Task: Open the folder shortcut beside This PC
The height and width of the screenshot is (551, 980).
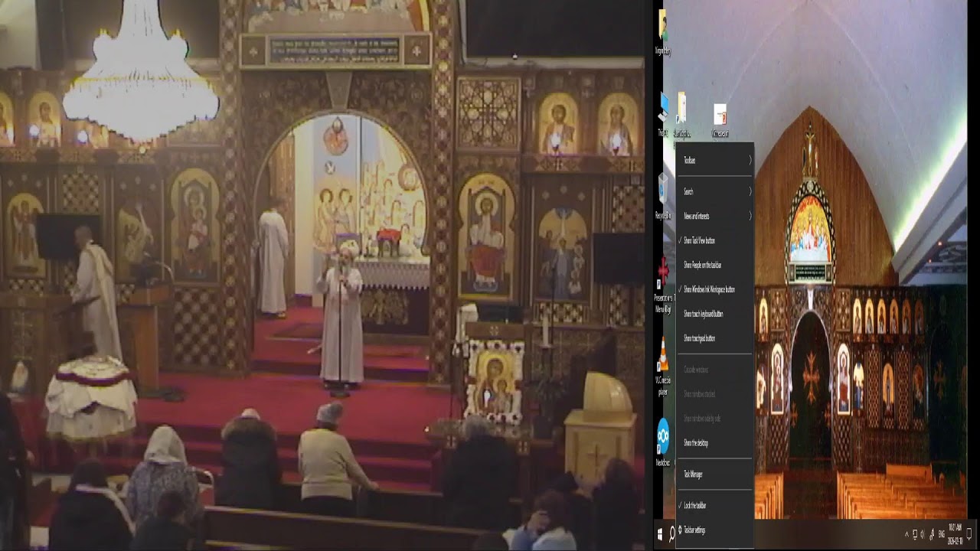Action: pos(681,115)
